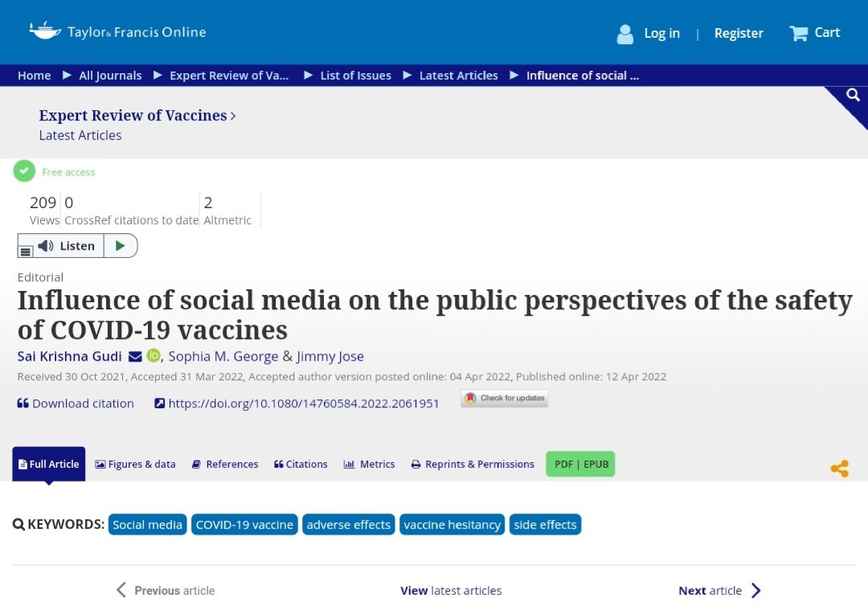View the Metrics tab
The width and height of the screenshot is (868, 606).
(x=369, y=464)
